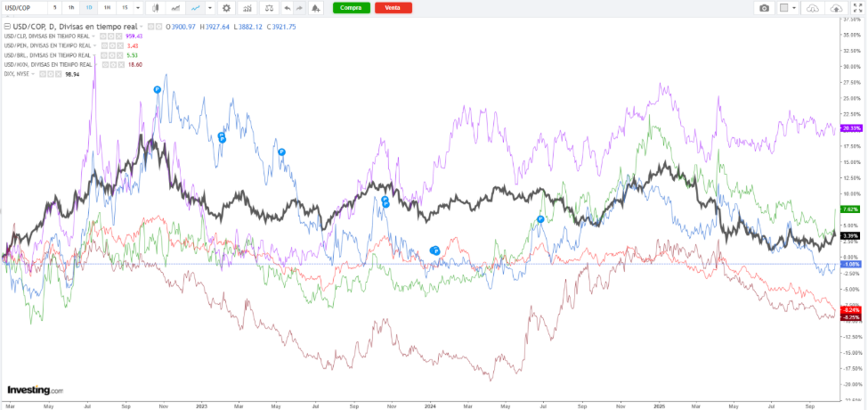Load chart layout from cloud
Screen dimensions: 868x410
click(x=812, y=8)
